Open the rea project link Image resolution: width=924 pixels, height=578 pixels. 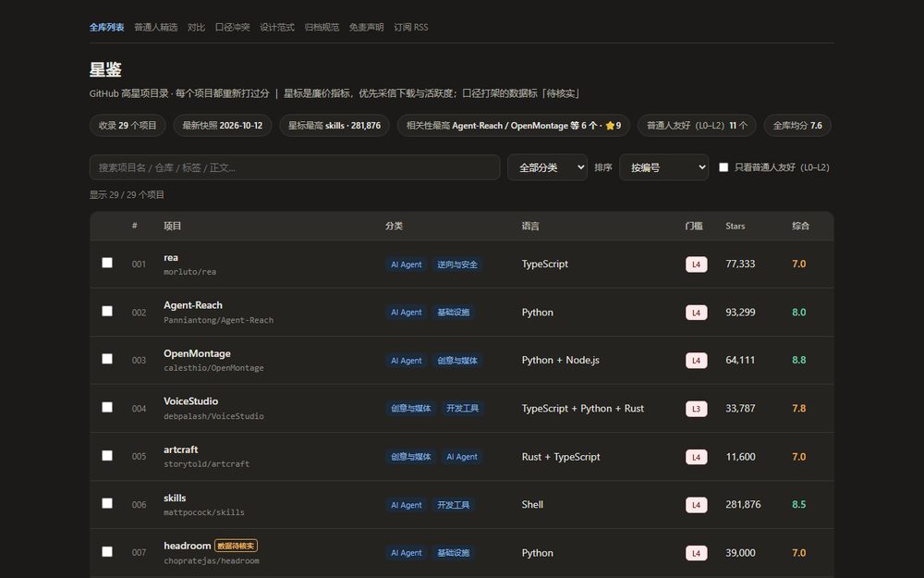pos(171,258)
